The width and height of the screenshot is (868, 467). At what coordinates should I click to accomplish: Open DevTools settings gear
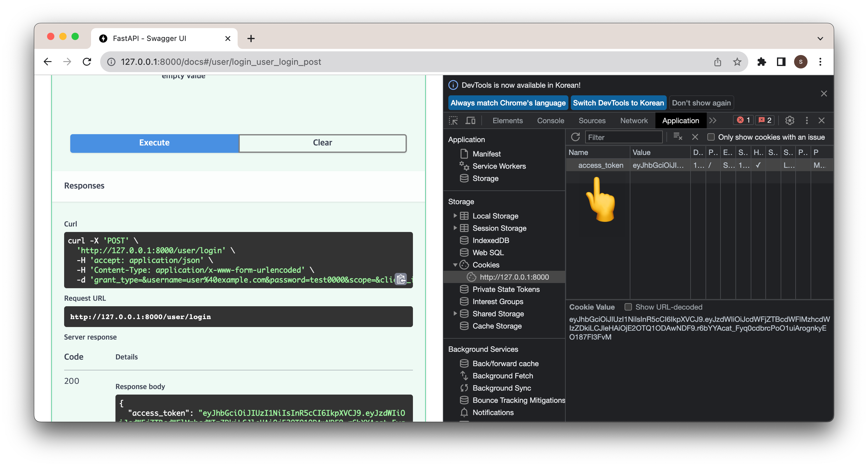tap(790, 120)
